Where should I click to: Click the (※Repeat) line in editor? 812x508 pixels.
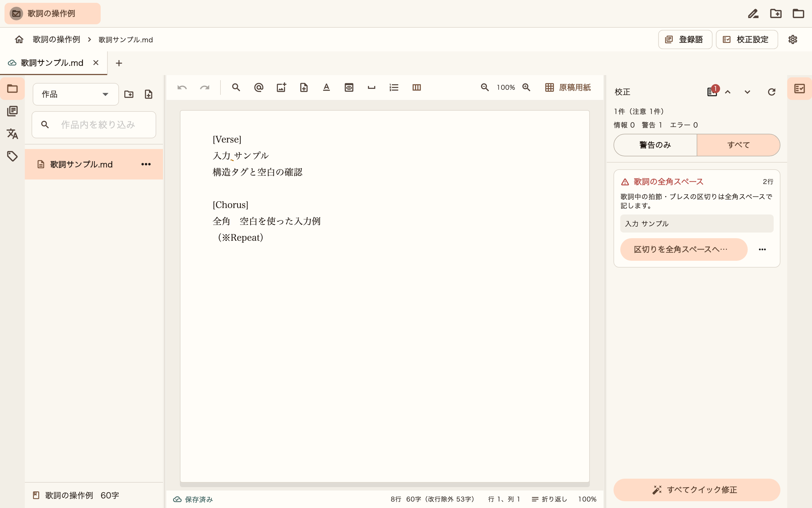(240, 238)
